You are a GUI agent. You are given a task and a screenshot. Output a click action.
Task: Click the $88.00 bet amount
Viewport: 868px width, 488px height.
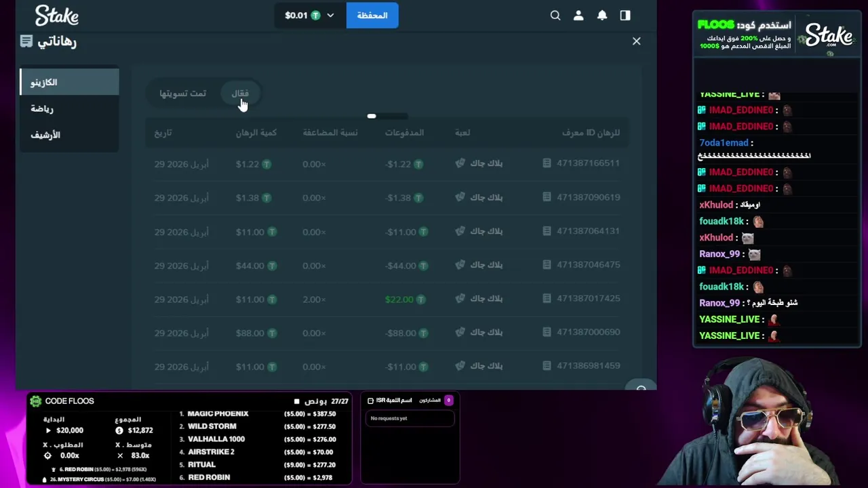click(x=250, y=333)
